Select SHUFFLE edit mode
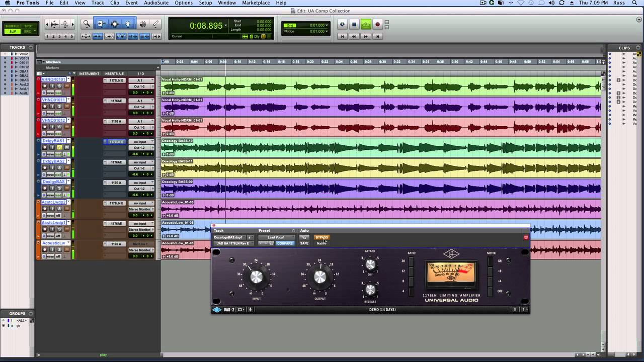 (x=13, y=26)
